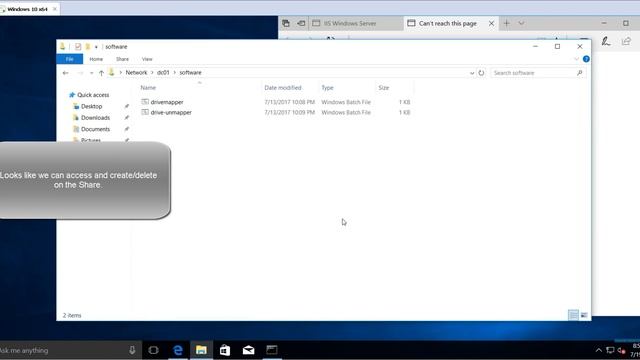Click the Properties quick access toolbar icon

(78, 47)
